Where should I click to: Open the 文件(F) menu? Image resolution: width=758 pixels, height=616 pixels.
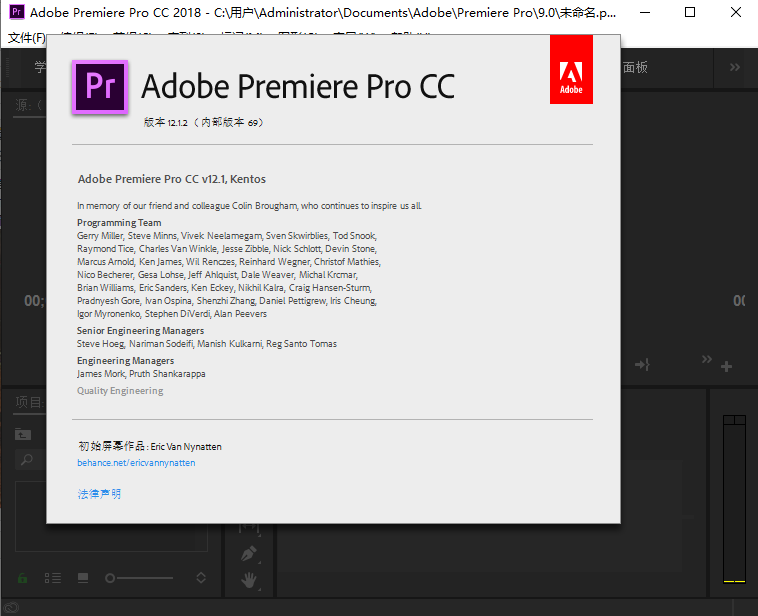(x=26, y=38)
